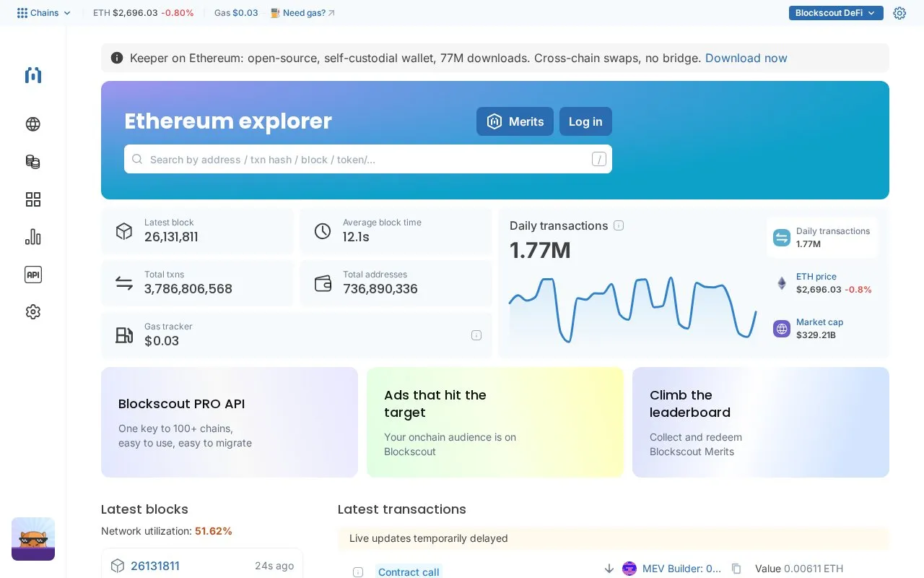The height and width of the screenshot is (578, 924).
Task: Click the daily transactions line chart
Action: pyautogui.click(x=633, y=309)
